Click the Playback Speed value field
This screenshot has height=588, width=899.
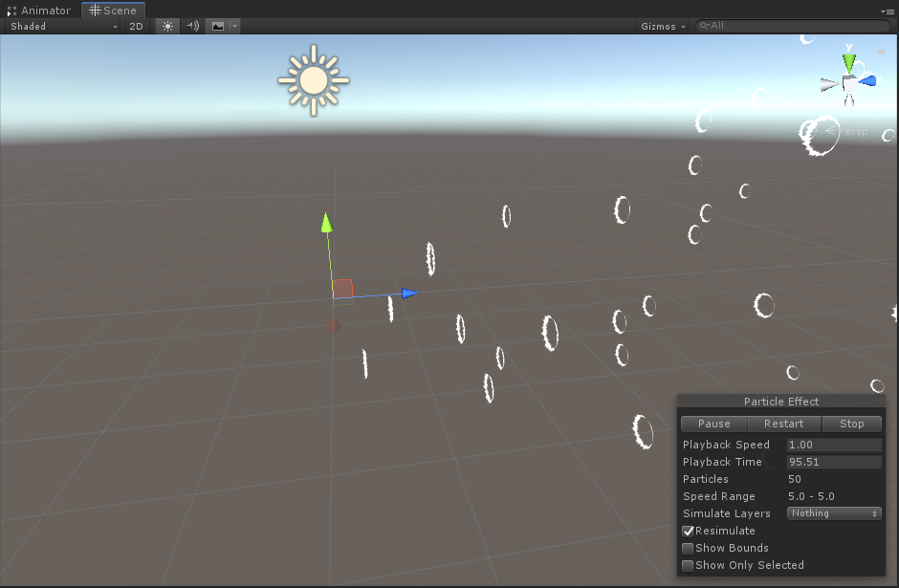(x=834, y=445)
